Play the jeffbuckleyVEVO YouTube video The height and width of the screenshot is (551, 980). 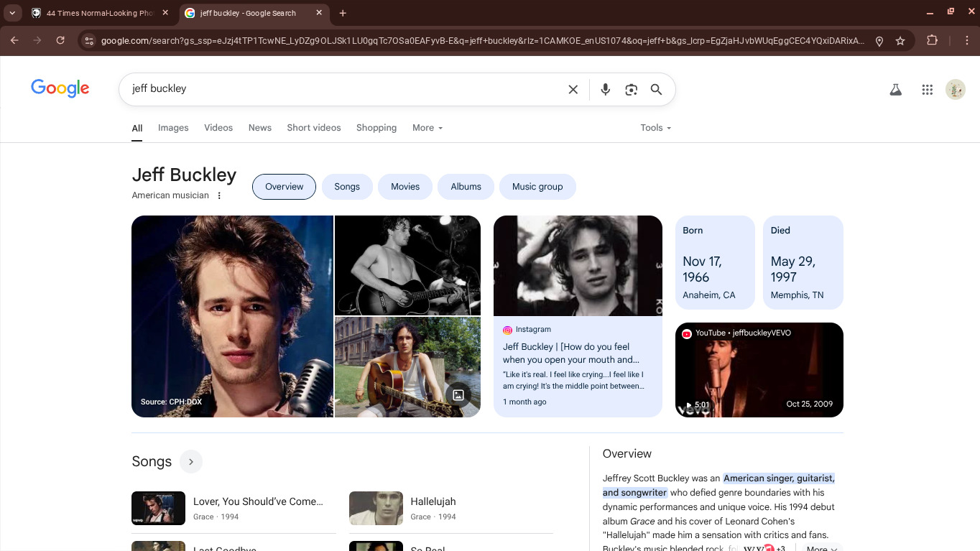759,370
